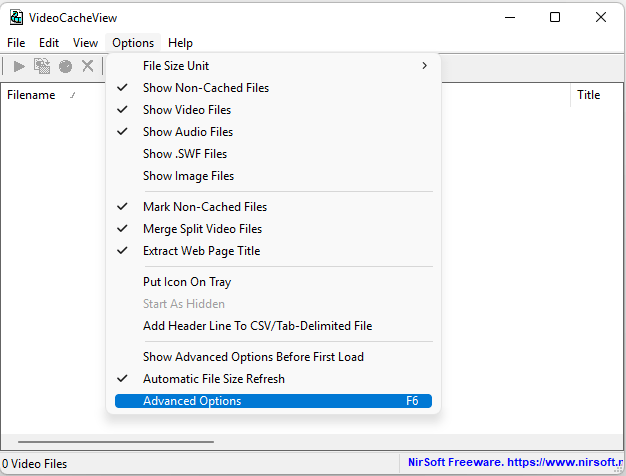Sort by the Filename column header
The height and width of the screenshot is (476, 626).
[53, 95]
